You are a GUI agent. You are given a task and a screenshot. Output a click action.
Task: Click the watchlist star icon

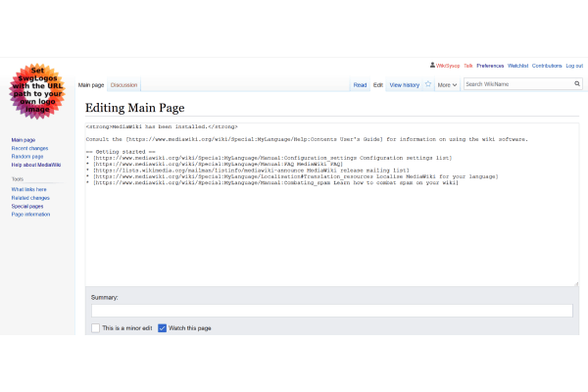tap(427, 85)
